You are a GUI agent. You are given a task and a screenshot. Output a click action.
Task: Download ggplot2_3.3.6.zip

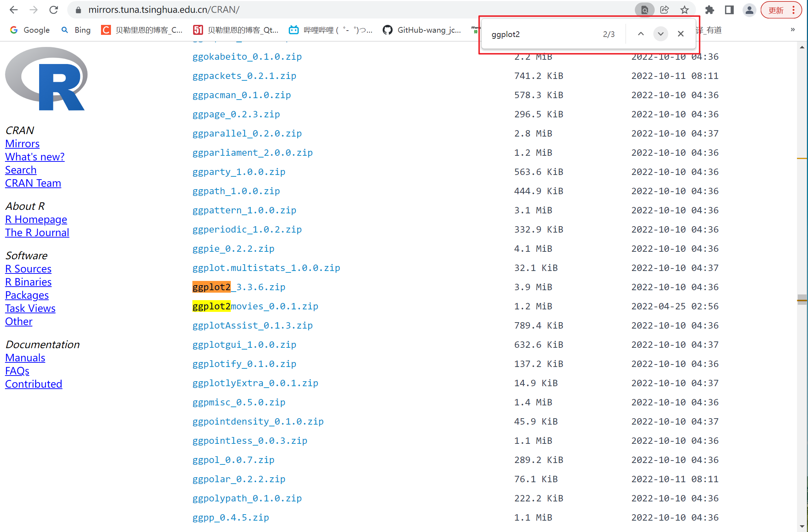pos(239,287)
